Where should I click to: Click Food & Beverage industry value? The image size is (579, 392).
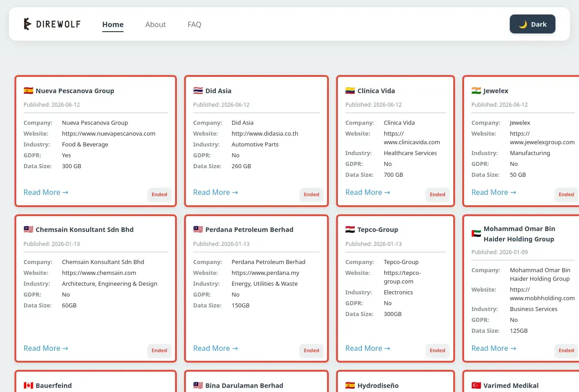tap(85, 144)
